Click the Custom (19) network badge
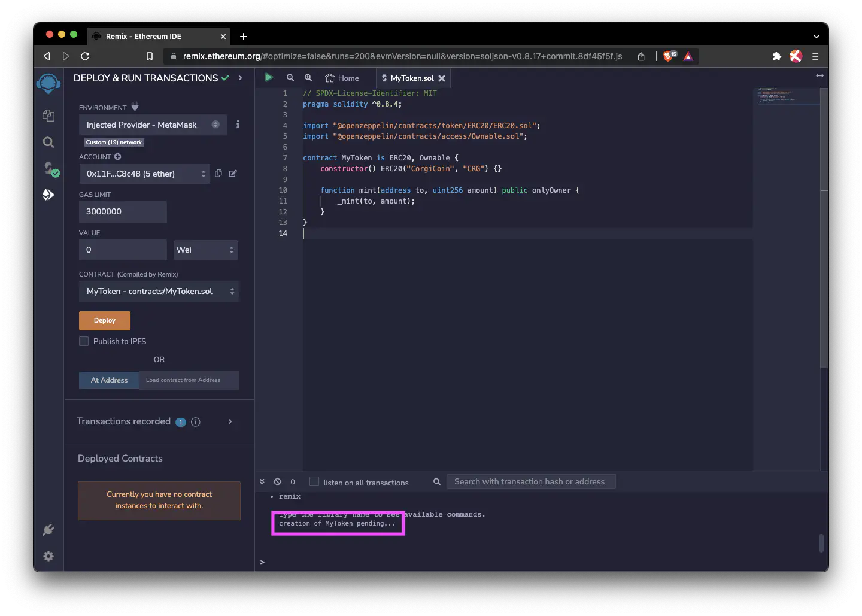 pos(114,142)
